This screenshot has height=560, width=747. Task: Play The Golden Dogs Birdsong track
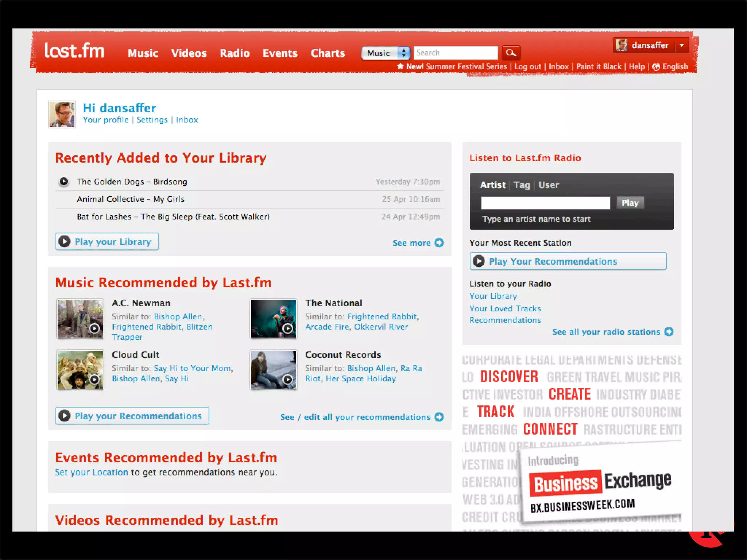[x=64, y=181]
